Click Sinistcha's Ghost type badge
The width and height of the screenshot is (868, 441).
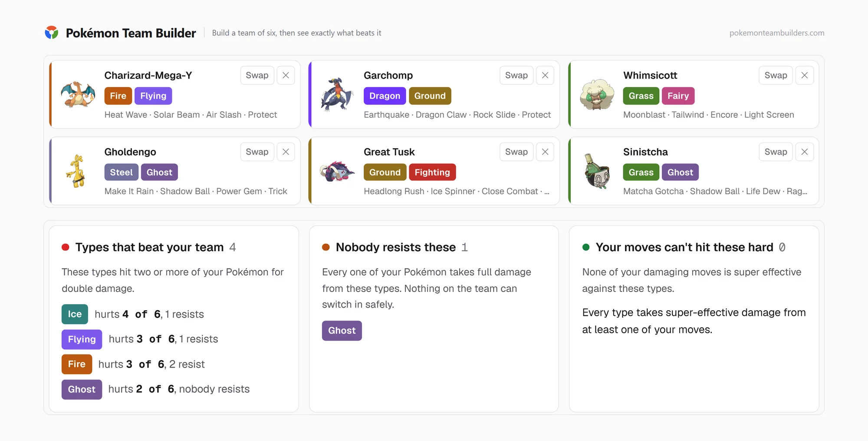click(x=680, y=172)
